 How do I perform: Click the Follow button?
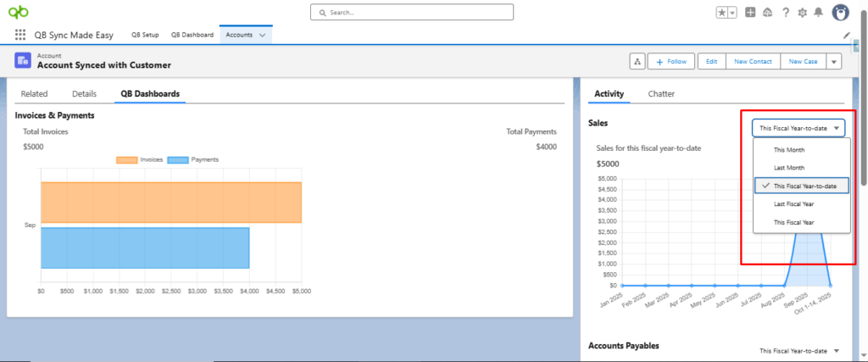tap(671, 61)
